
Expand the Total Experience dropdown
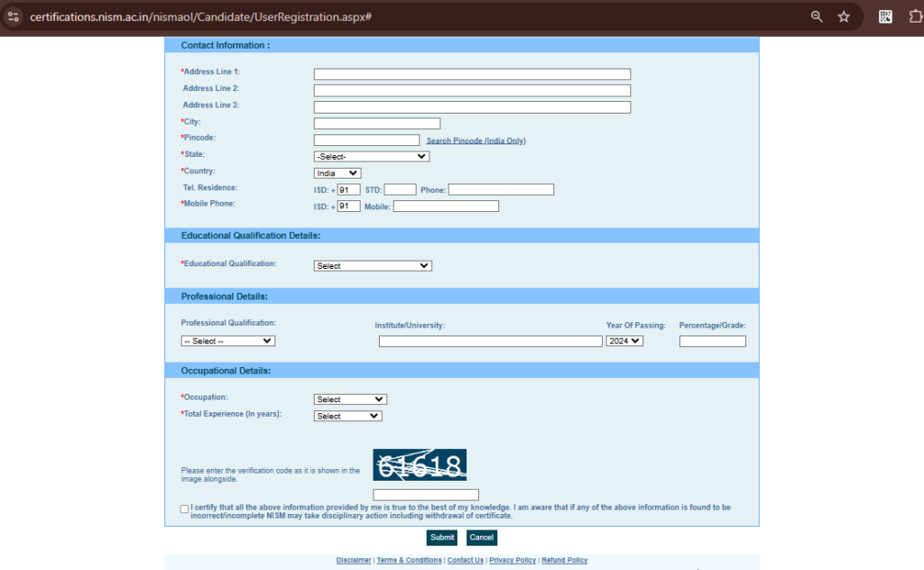click(x=347, y=416)
